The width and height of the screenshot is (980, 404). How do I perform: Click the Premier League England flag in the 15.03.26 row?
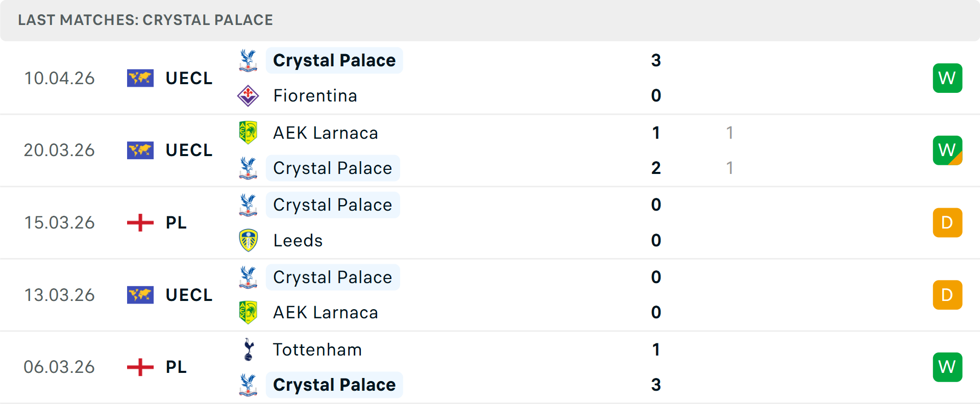[139, 222]
